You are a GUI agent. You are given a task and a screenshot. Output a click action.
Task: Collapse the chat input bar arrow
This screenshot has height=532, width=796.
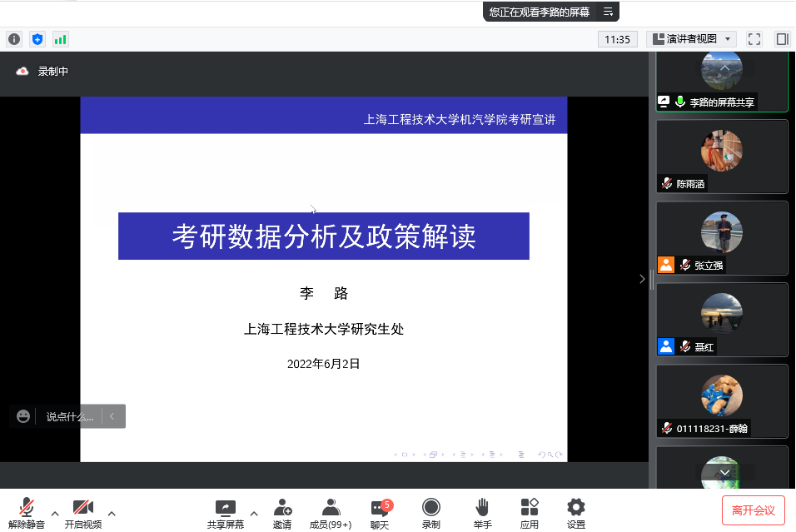(112, 416)
